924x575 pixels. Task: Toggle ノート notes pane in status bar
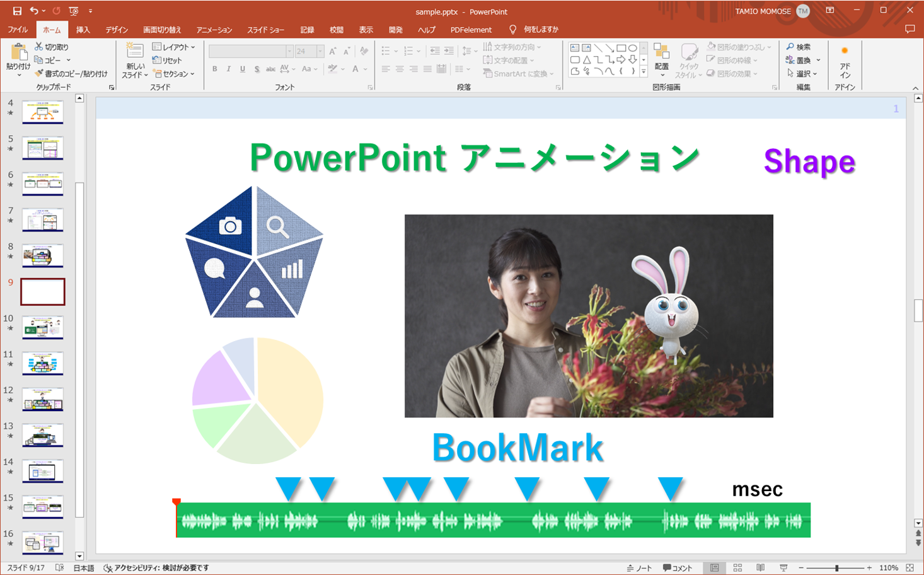tap(639, 568)
